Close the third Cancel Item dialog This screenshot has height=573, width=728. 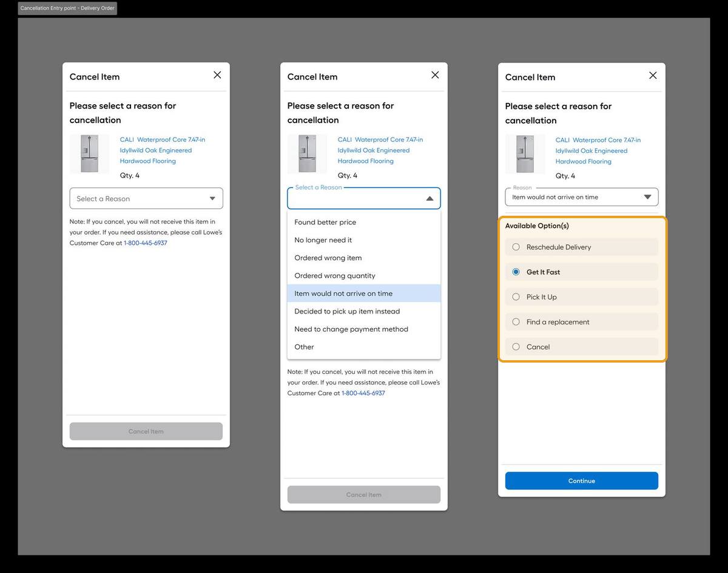tap(653, 76)
